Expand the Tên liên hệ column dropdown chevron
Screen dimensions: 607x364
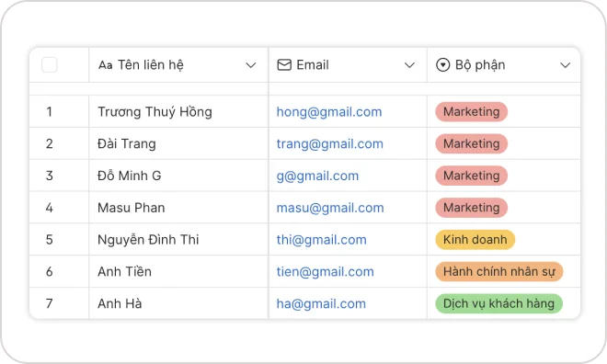coord(251,65)
